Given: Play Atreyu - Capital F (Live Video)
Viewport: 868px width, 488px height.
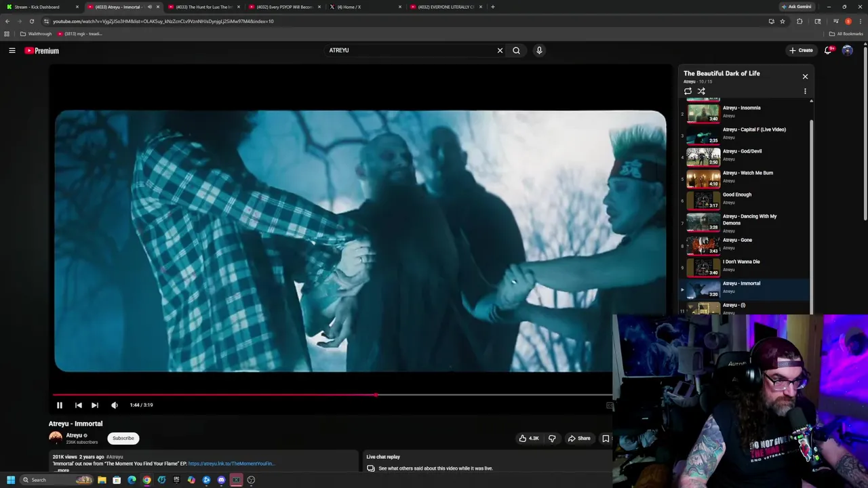Looking at the screenshot, I should (x=745, y=134).
